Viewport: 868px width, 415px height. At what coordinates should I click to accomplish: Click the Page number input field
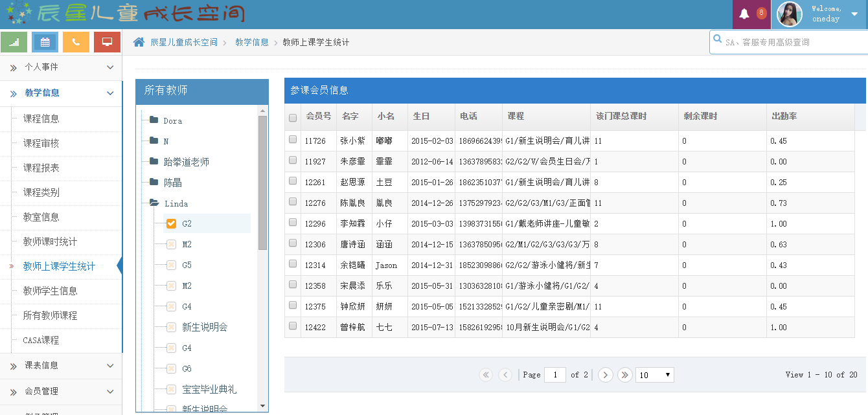(555, 374)
